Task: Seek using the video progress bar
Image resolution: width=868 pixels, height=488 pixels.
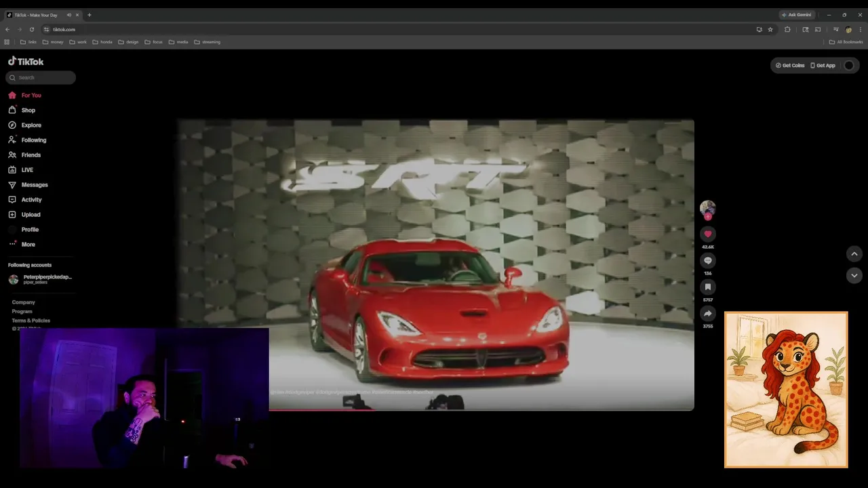Action: tap(481, 410)
